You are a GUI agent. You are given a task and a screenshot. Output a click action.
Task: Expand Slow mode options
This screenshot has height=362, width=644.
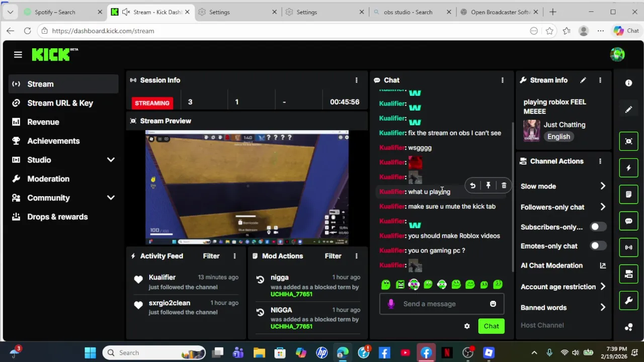tap(603, 186)
